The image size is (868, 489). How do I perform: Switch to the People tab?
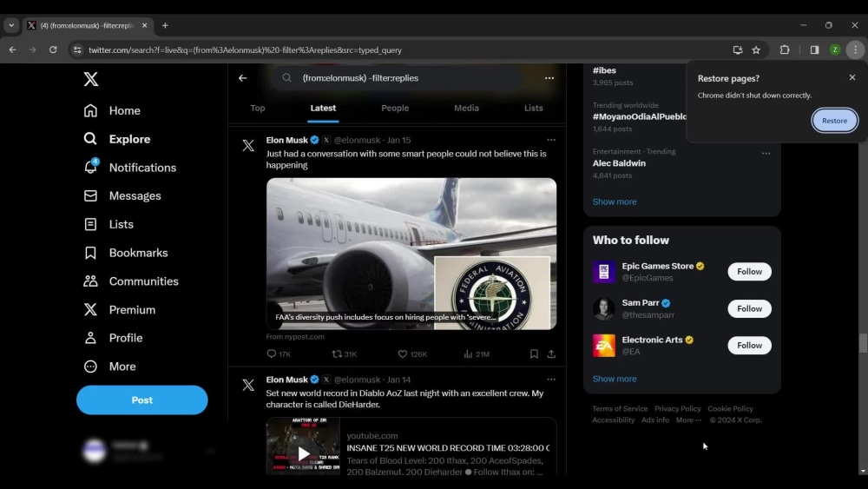coord(395,108)
